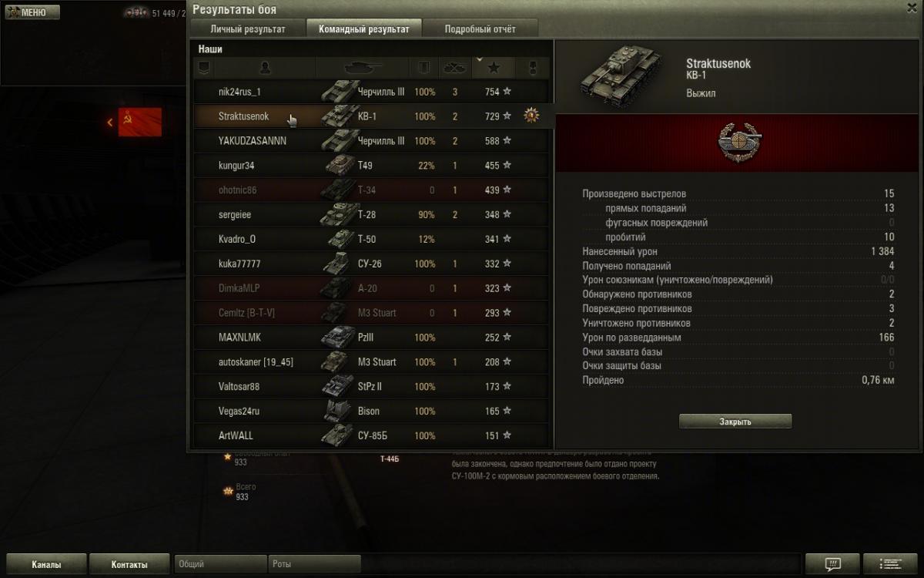Open the Каналы button
The height and width of the screenshot is (578, 924).
45,564
